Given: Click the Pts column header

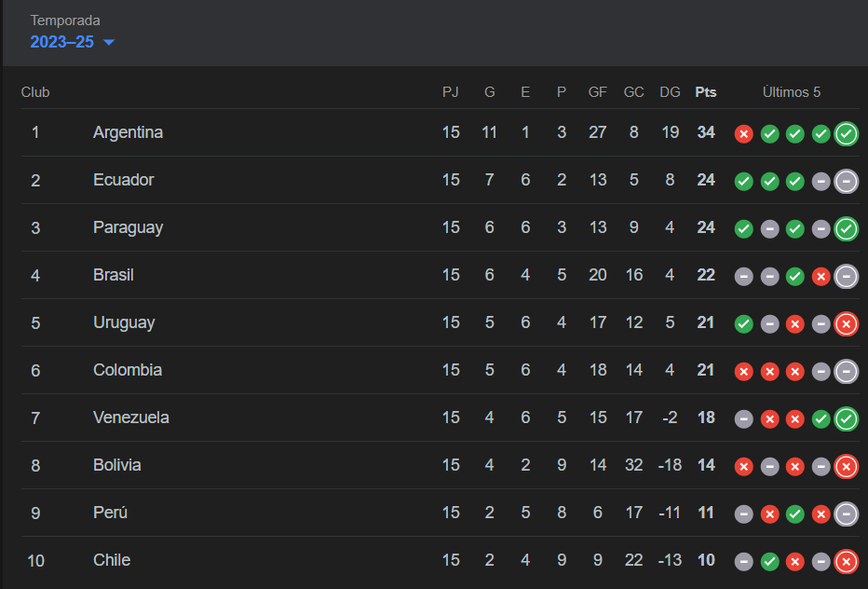Looking at the screenshot, I should (706, 92).
